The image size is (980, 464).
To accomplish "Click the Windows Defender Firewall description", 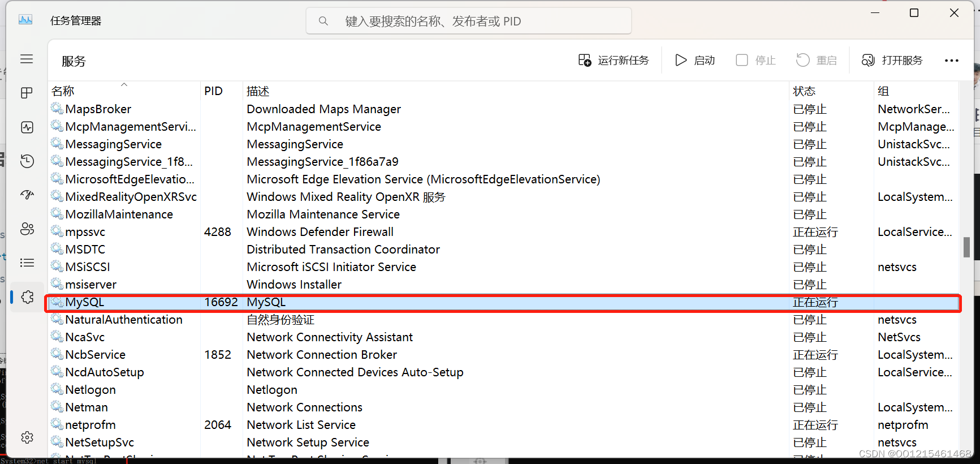I will click(320, 232).
